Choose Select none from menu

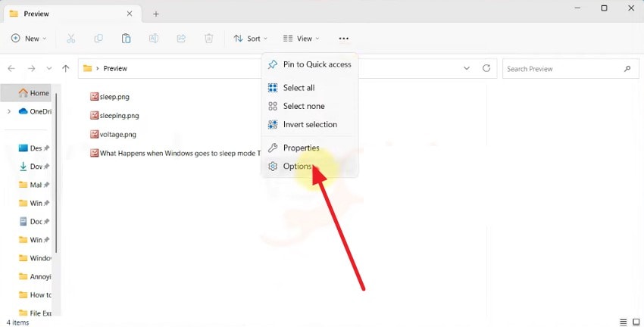click(310, 106)
